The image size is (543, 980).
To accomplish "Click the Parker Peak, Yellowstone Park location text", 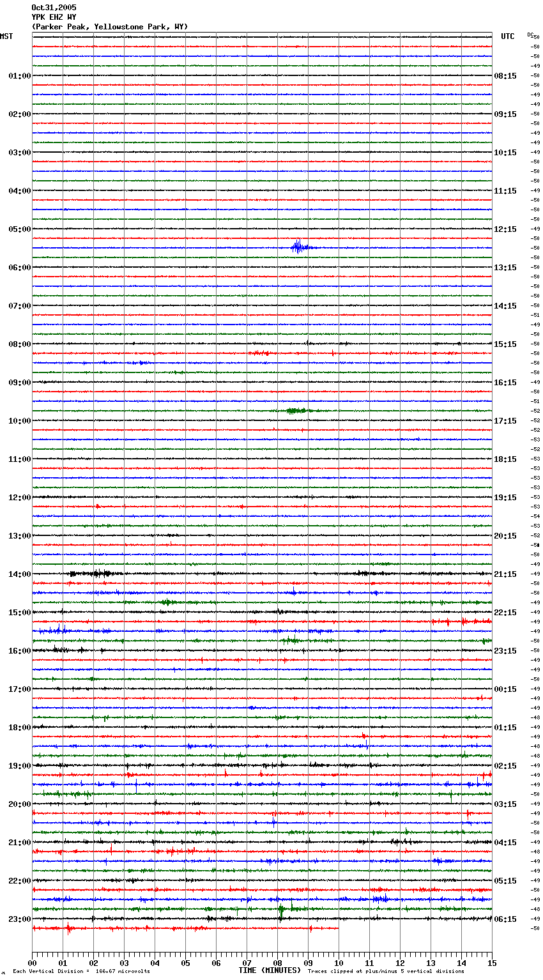I will pos(110,27).
